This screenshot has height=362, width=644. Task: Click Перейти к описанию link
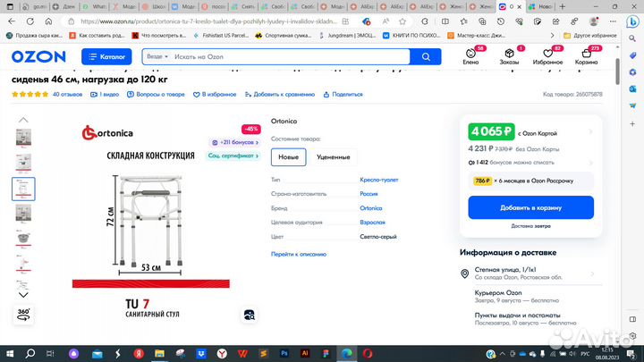pyautogui.click(x=299, y=254)
